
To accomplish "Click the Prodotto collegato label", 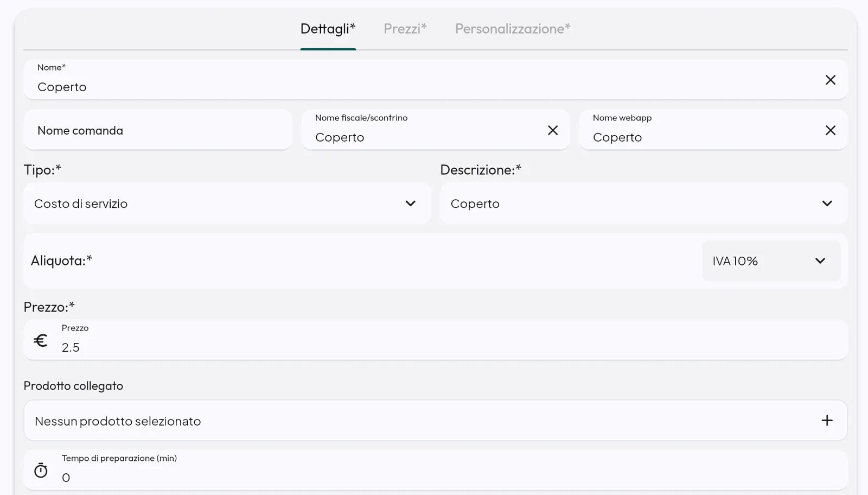I will tap(73, 386).
